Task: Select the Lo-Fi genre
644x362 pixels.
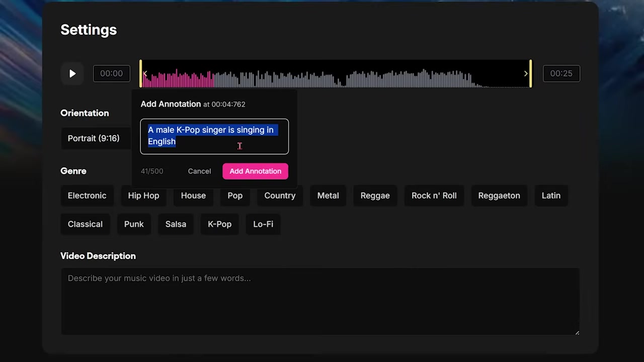Action: [263, 224]
